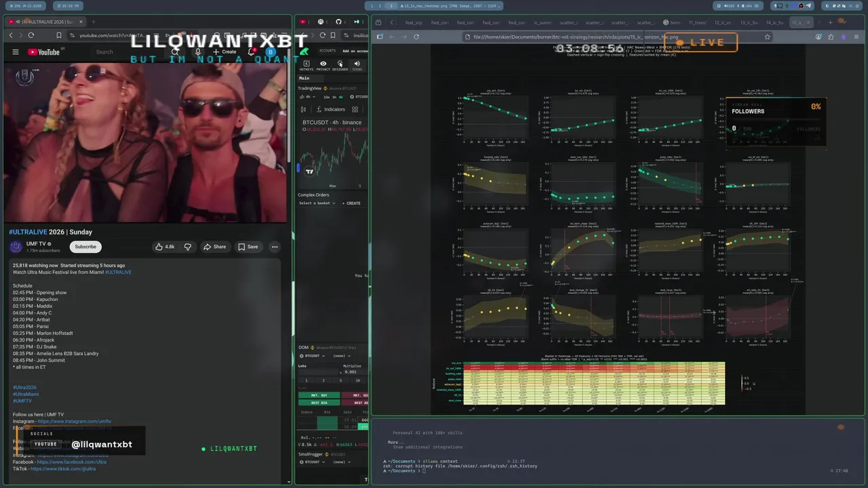
Task: Open the instagram.com/umftv link
Action: tap(75, 422)
